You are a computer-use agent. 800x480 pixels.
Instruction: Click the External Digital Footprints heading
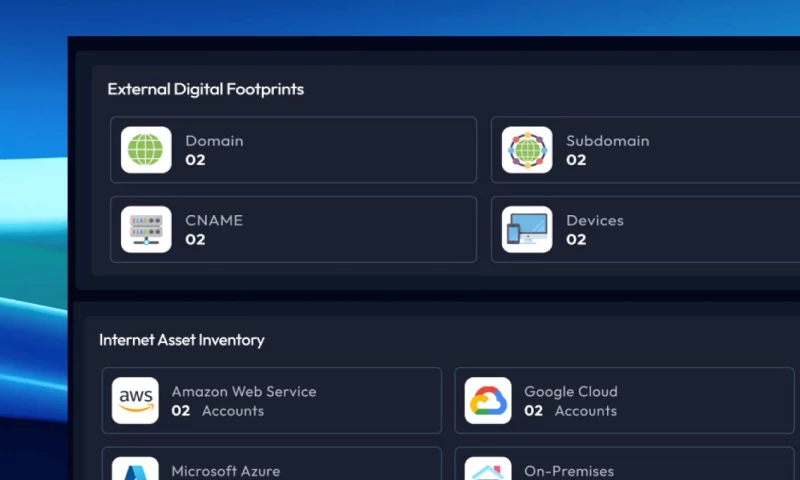pyautogui.click(x=206, y=89)
